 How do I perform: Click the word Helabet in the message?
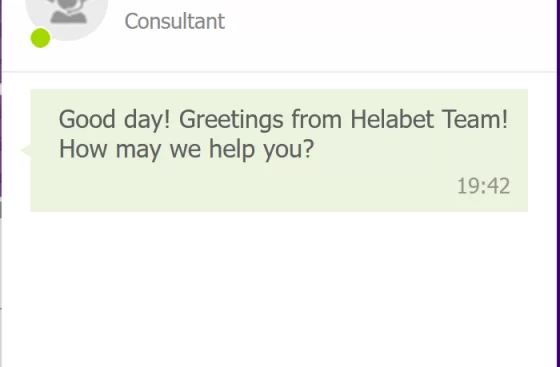click(392, 119)
